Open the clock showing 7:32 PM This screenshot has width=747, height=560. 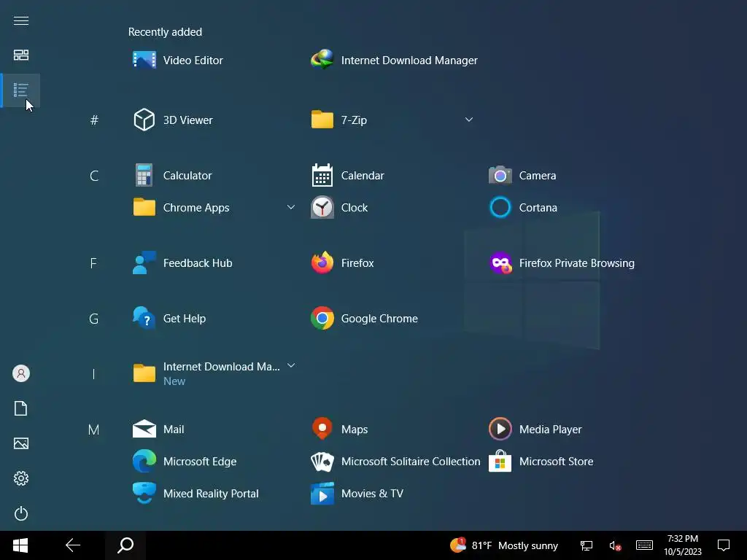click(683, 545)
